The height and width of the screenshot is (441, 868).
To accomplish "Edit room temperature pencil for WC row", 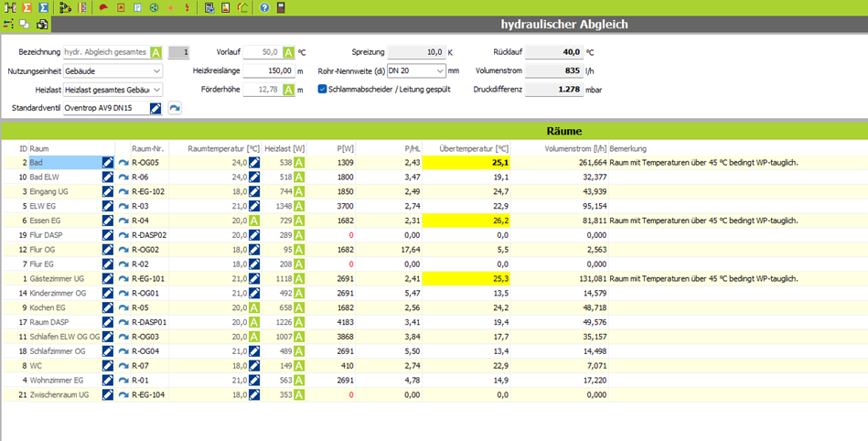I will click(254, 366).
